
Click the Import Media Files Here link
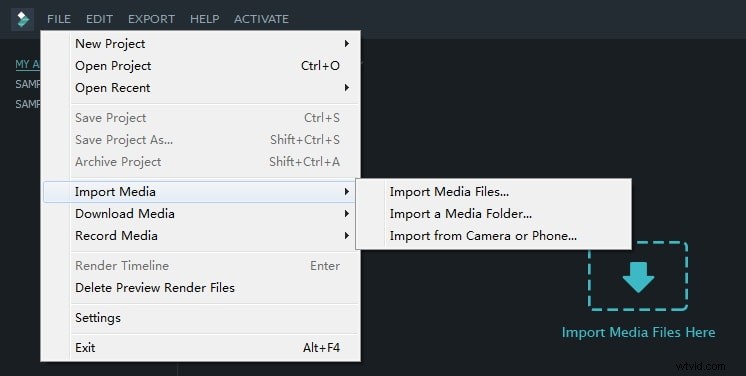coord(638,332)
